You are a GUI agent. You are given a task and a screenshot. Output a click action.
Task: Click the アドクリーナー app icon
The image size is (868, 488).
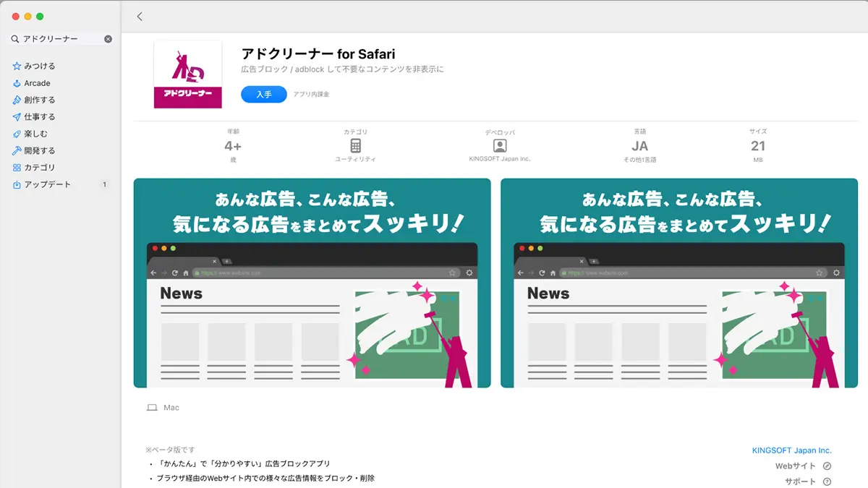point(187,74)
